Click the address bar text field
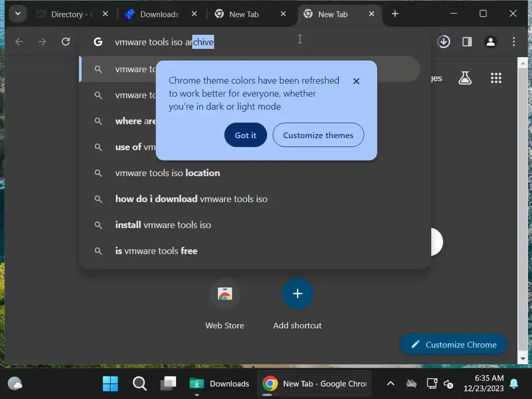 [255, 42]
